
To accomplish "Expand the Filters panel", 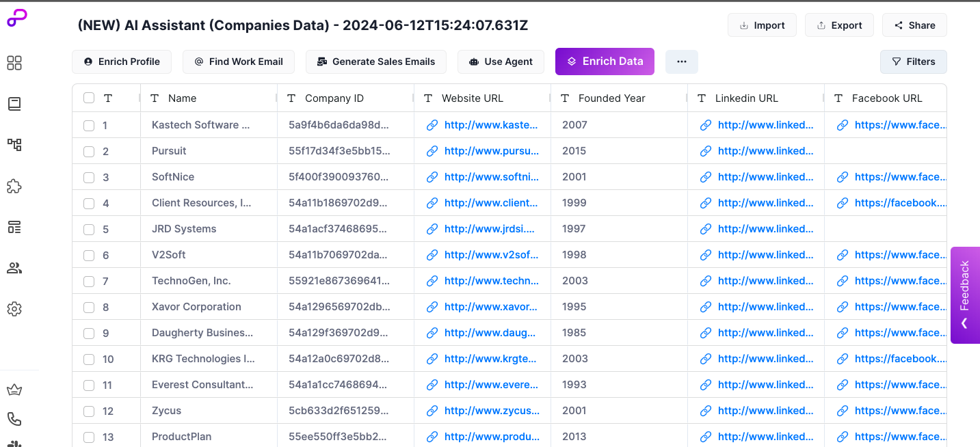I will [x=913, y=62].
